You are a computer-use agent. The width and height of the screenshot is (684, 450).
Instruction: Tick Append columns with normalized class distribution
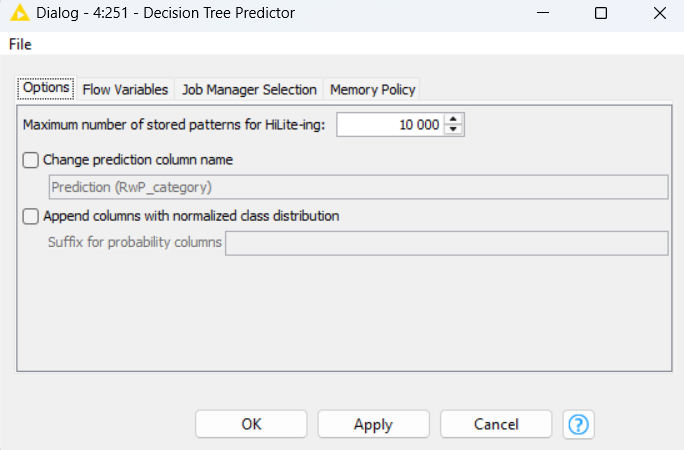click(x=31, y=216)
